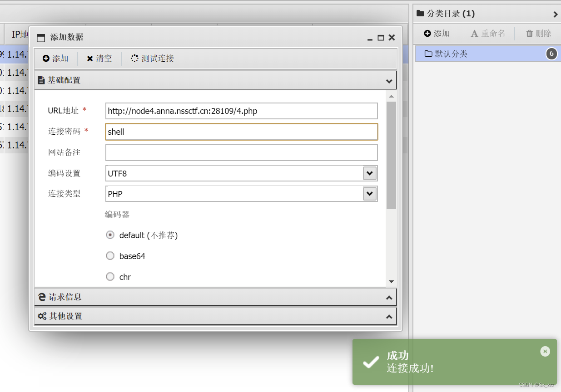
Task: Open the 连接类型 PHP dropdown
Action: pyautogui.click(x=369, y=194)
